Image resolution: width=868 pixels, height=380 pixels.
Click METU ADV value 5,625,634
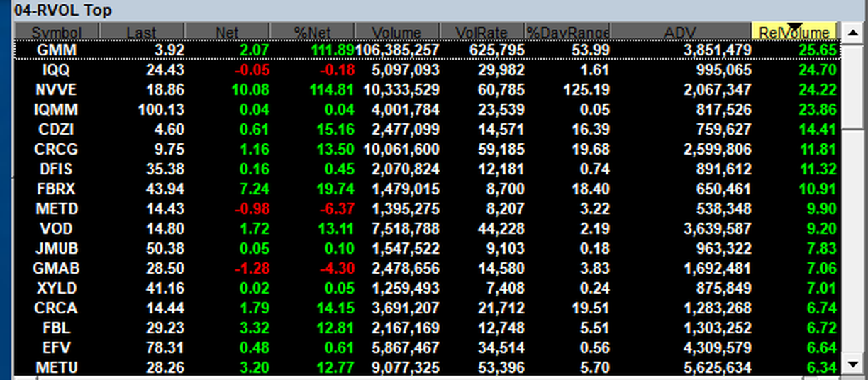point(716,368)
